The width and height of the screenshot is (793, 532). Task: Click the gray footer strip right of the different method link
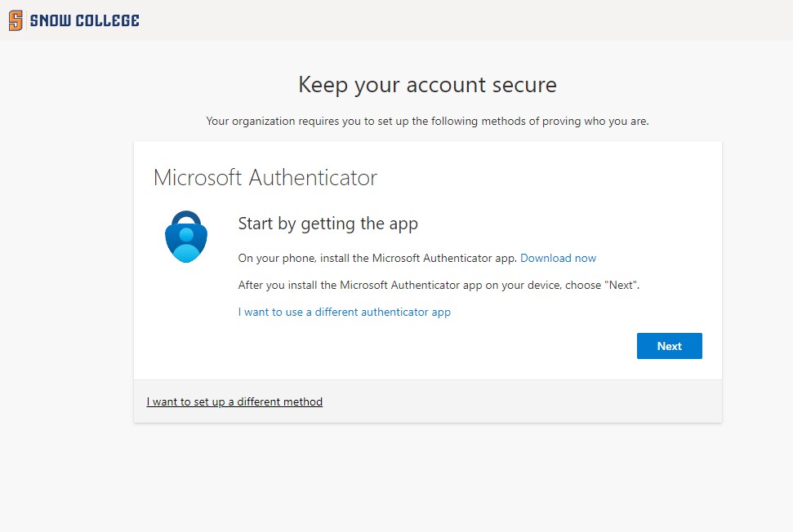pos(523,401)
